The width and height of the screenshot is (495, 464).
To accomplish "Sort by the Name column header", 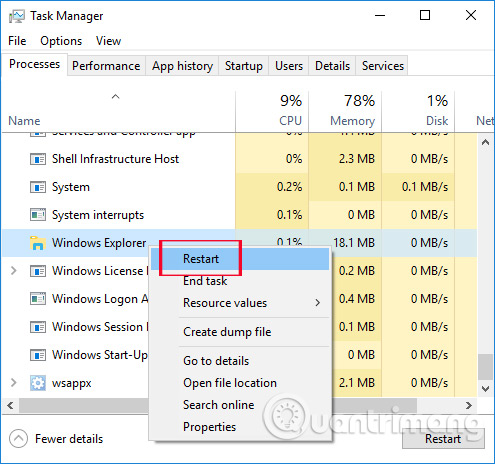I will tap(118, 111).
